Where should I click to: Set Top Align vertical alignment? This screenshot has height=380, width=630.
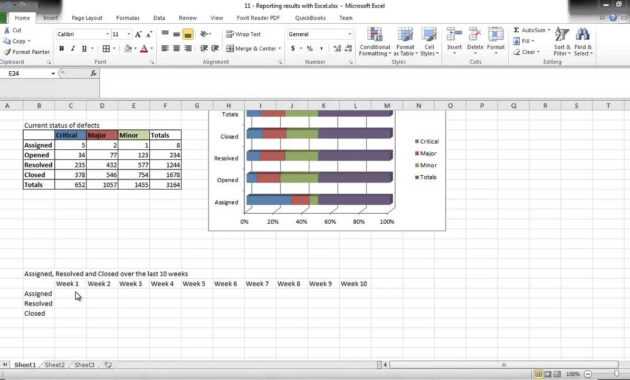click(165, 34)
